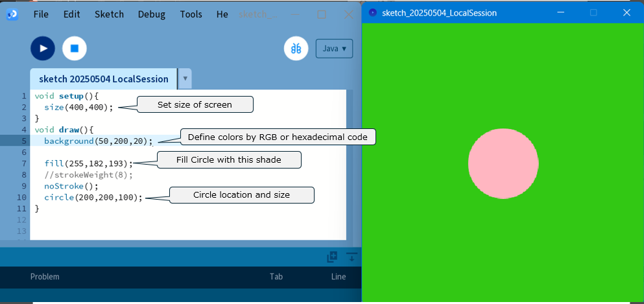Click the sketch window app icon
The image size is (644, 304).
tap(372, 13)
